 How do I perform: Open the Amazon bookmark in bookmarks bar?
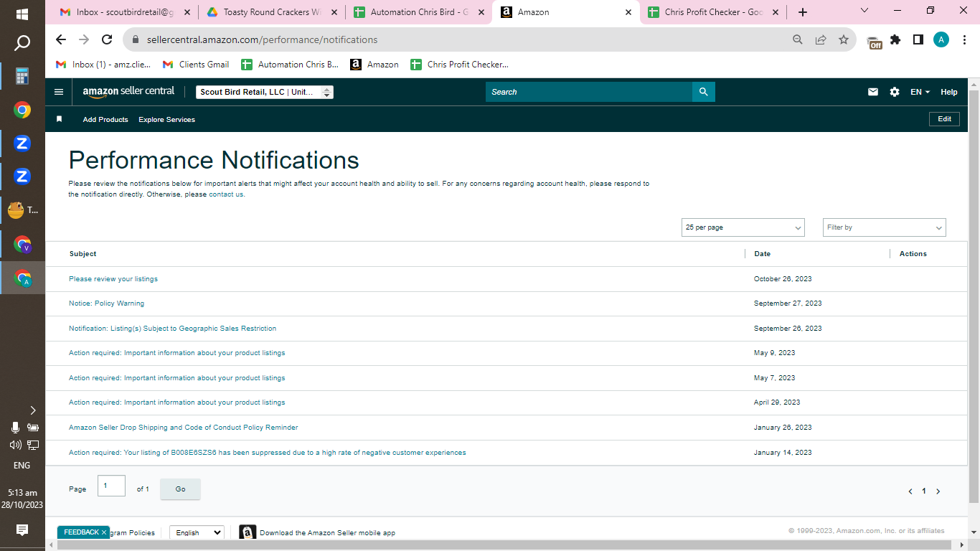(374, 65)
